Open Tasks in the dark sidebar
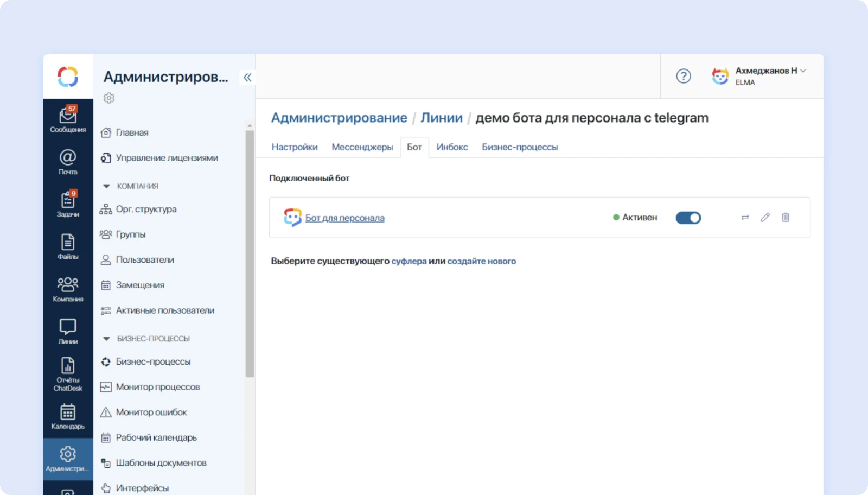The width and height of the screenshot is (868, 495). tap(68, 204)
